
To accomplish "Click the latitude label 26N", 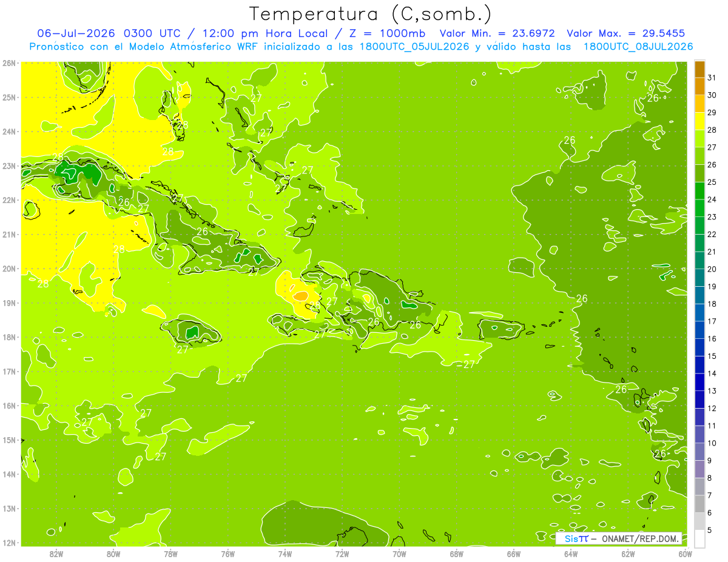I will (9, 63).
